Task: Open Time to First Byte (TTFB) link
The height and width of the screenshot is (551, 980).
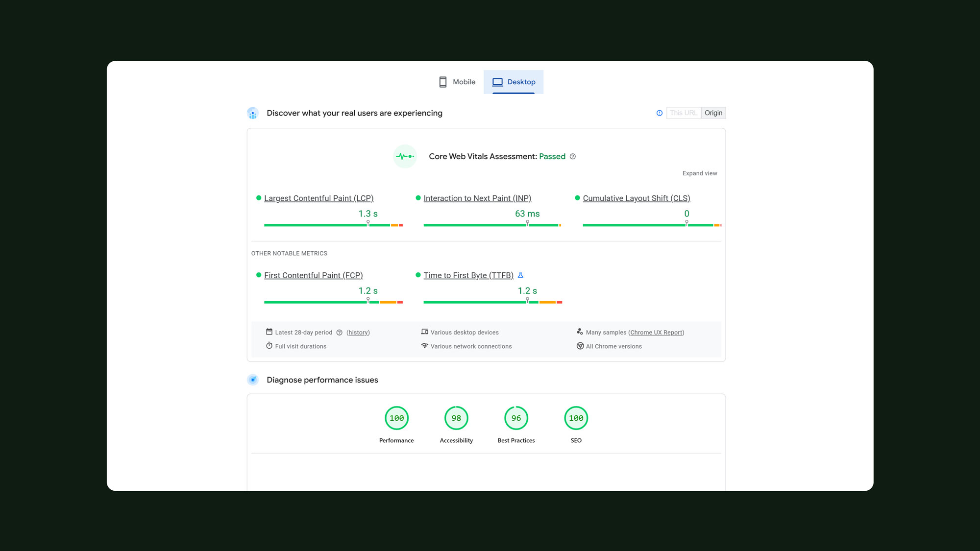Action: tap(468, 275)
